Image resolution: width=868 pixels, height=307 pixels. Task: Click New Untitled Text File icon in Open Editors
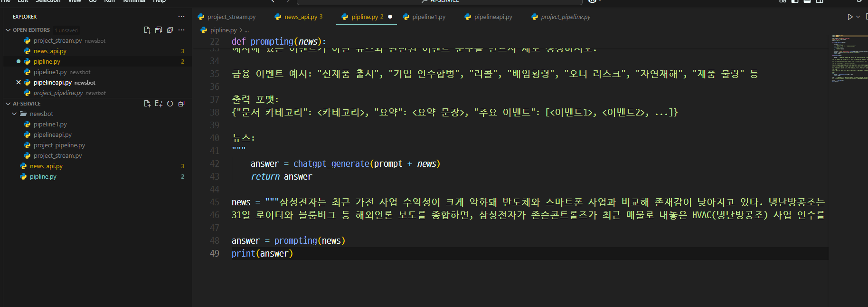point(147,30)
